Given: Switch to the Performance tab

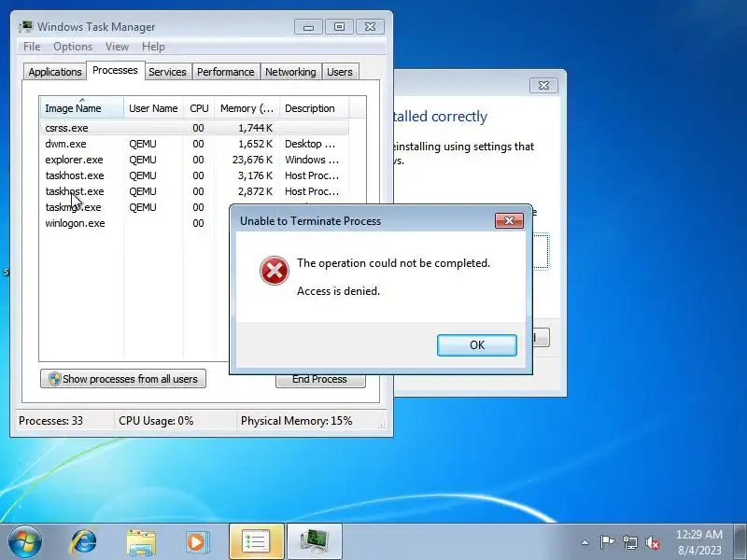Looking at the screenshot, I should [x=225, y=72].
